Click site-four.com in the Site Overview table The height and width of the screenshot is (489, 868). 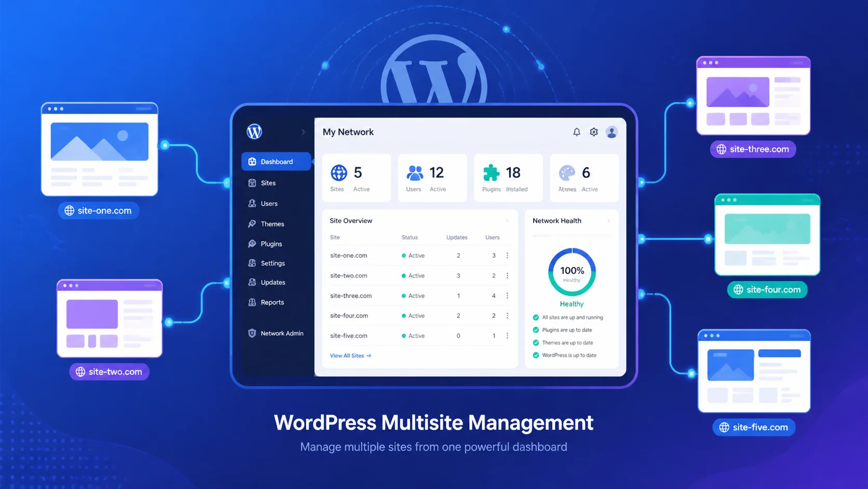click(349, 316)
